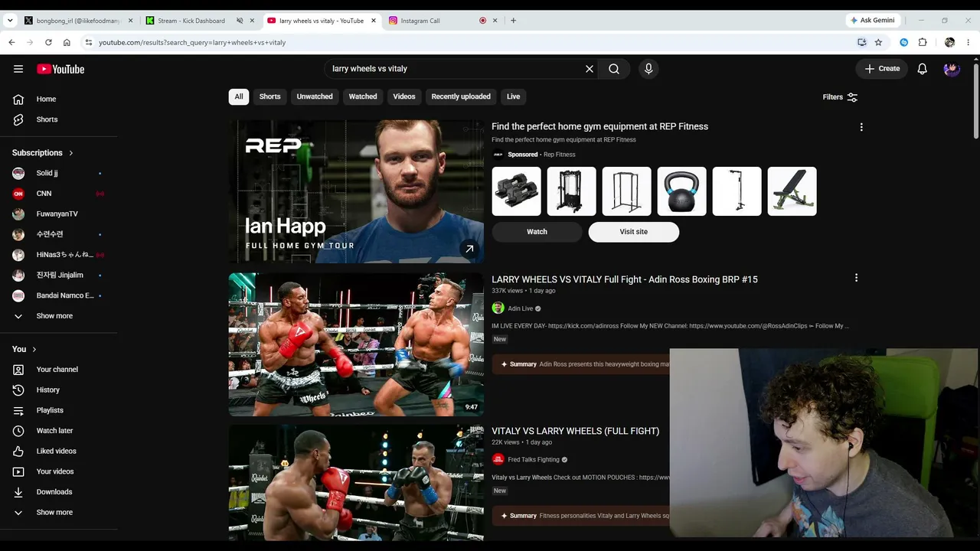980x551 pixels.
Task: Expand the You section chevron
Action: coord(34,350)
